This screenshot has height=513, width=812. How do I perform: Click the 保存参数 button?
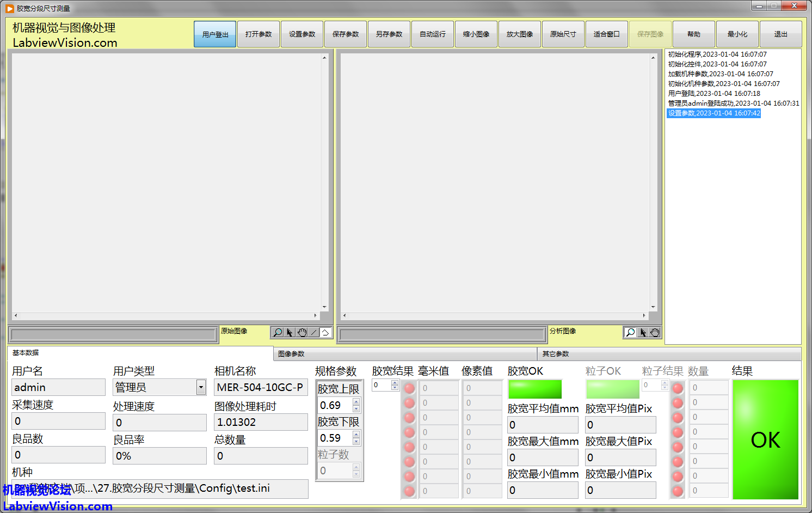(x=346, y=34)
